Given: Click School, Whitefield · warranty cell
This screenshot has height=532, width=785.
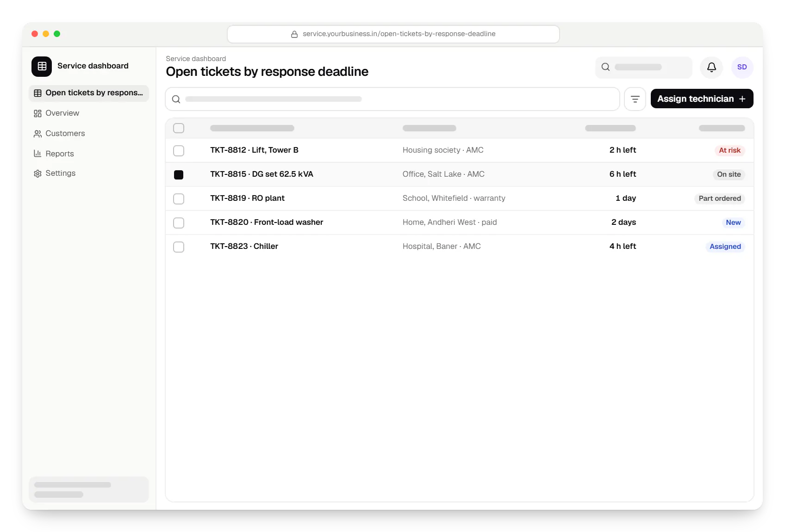Looking at the screenshot, I should coord(454,198).
